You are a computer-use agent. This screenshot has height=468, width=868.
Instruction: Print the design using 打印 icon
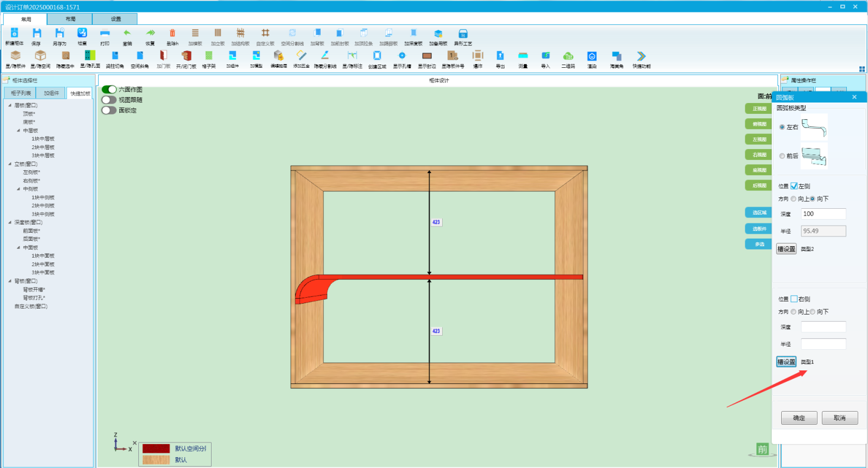[105, 33]
